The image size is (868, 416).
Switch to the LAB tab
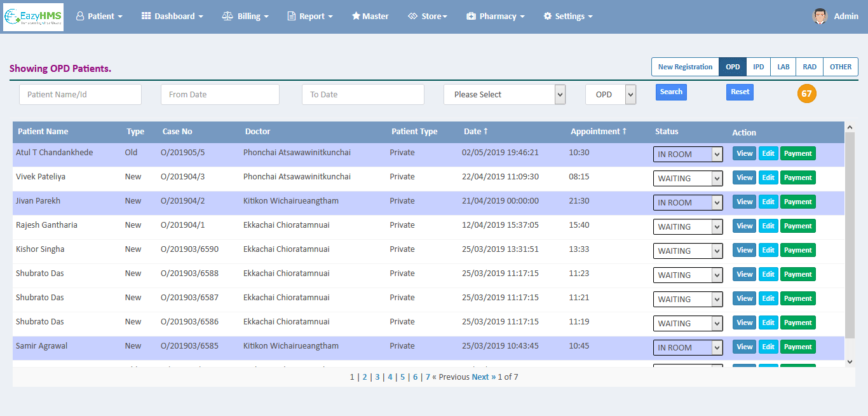[783, 66]
